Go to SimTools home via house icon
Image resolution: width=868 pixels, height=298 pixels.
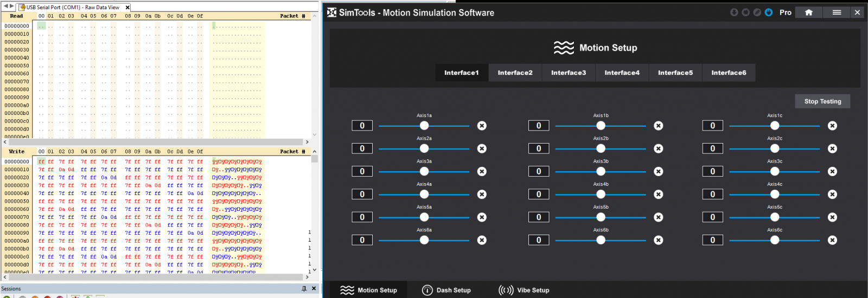coord(809,12)
